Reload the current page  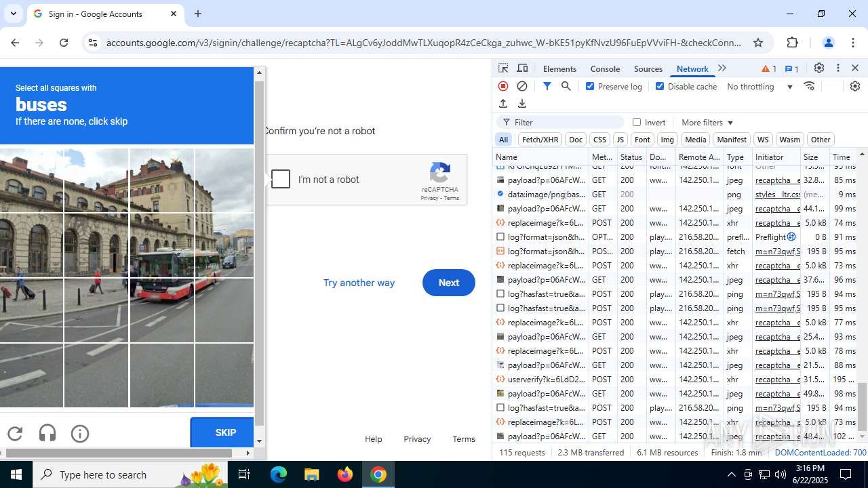[64, 43]
